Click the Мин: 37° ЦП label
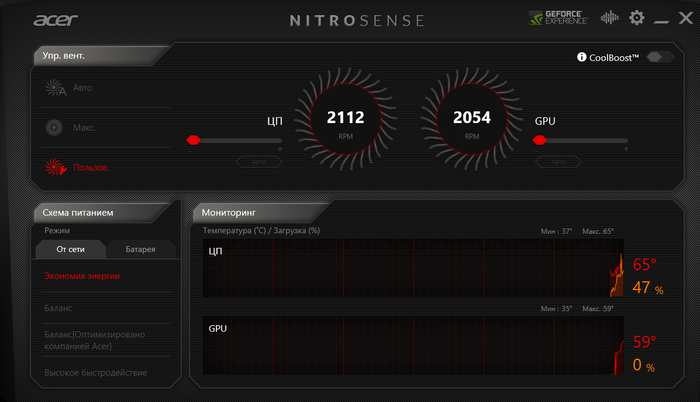Image resolution: width=700 pixels, height=402 pixels. [x=556, y=231]
